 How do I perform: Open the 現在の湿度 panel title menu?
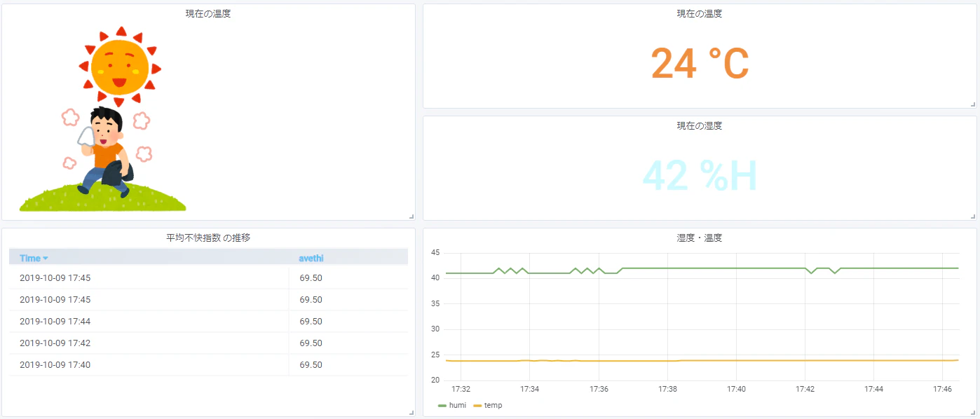(699, 126)
